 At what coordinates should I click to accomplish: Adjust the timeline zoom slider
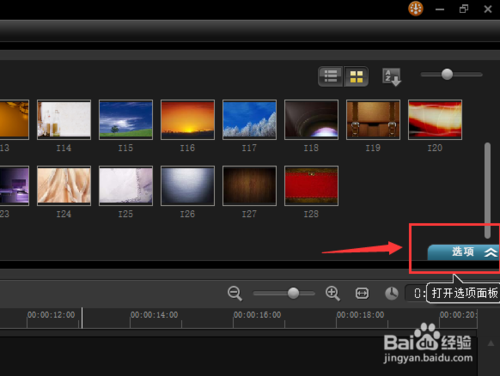(293, 293)
